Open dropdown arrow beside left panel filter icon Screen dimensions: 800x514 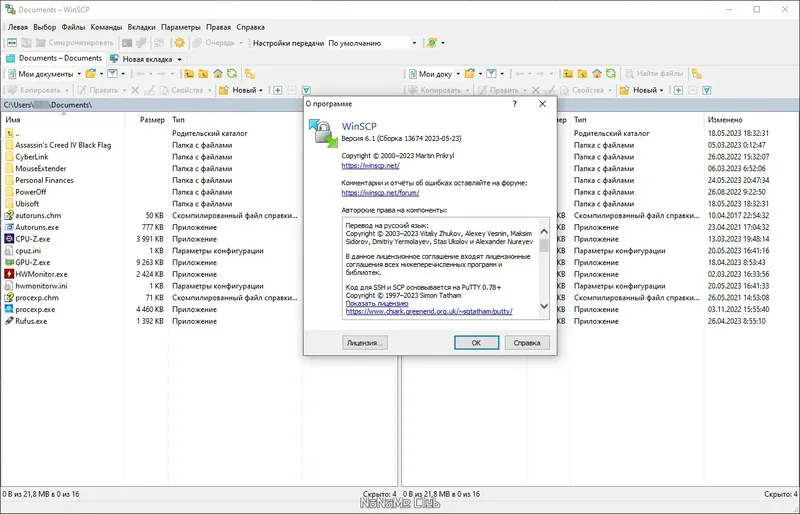123,74
